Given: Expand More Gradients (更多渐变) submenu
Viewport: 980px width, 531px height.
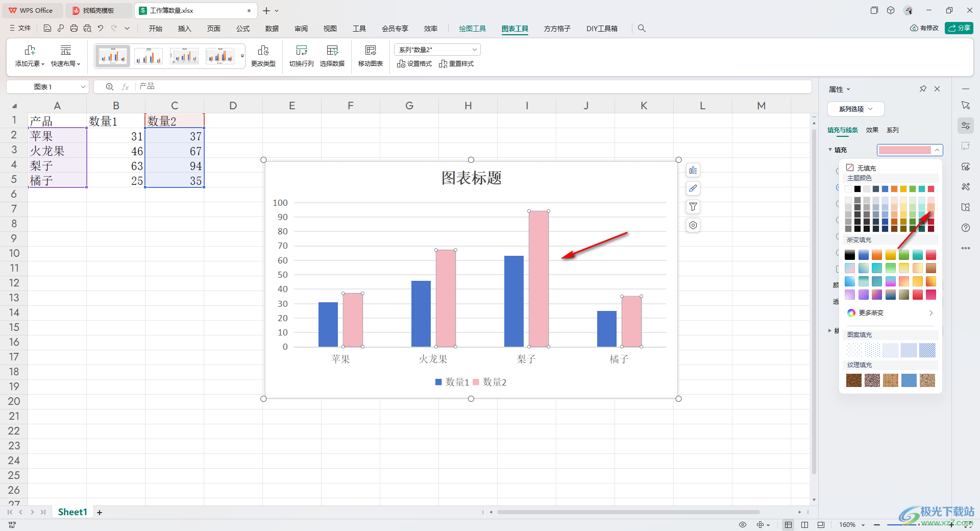Looking at the screenshot, I should pos(890,313).
